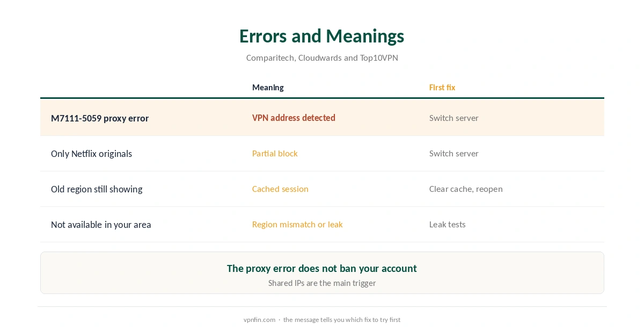Select the 'Old region still showing' label
The image size is (644, 330).
[x=97, y=189]
